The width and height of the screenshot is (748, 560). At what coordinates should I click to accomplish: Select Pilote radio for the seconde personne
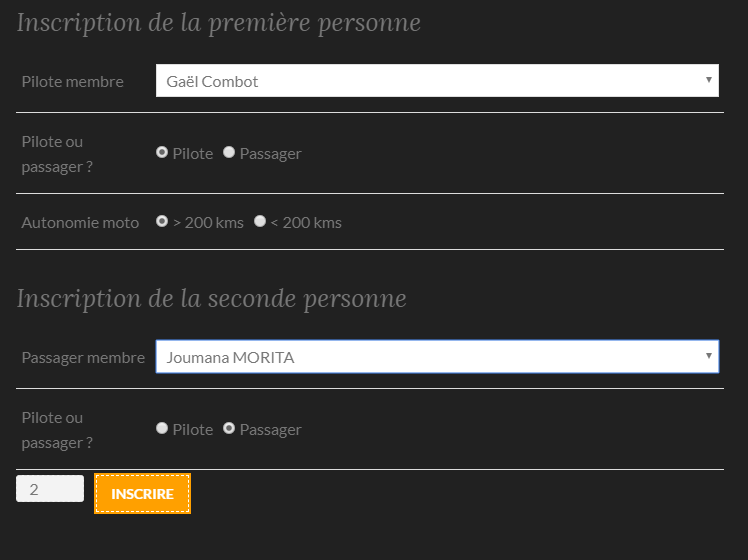coord(162,429)
